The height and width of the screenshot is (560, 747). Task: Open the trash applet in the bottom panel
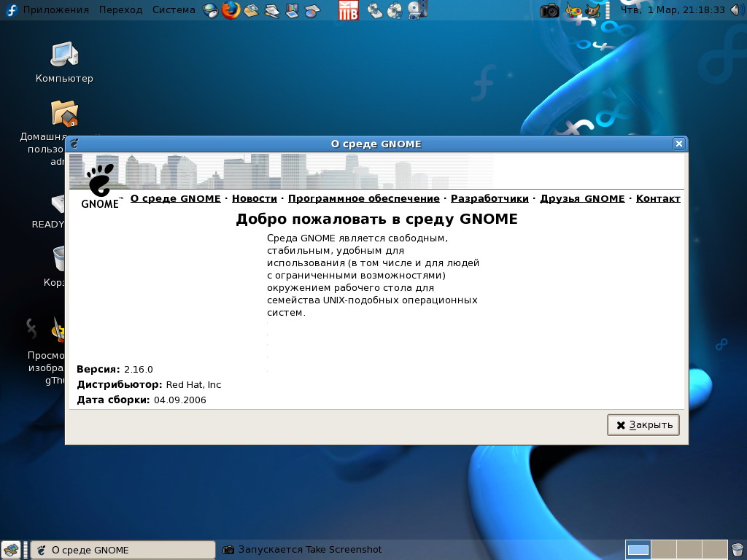(x=737, y=550)
